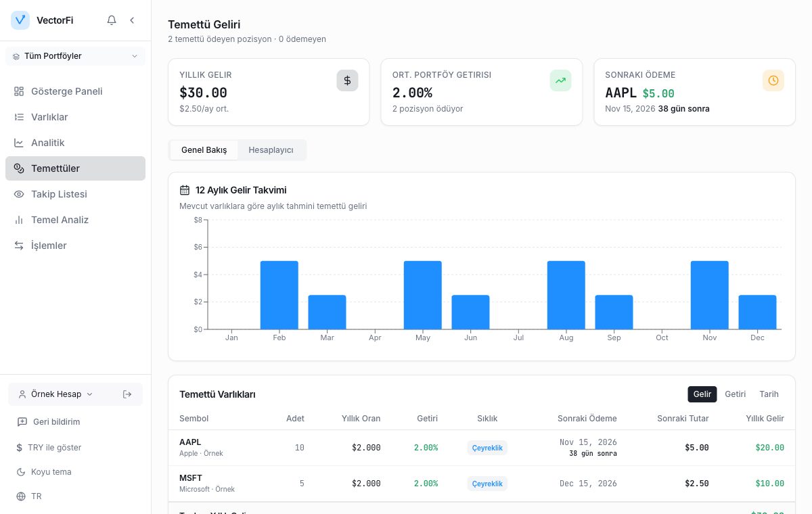Image resolution: width=812 pixels, height=514 pixels.
Task: Open Geri bildirim
Action: 75,422
